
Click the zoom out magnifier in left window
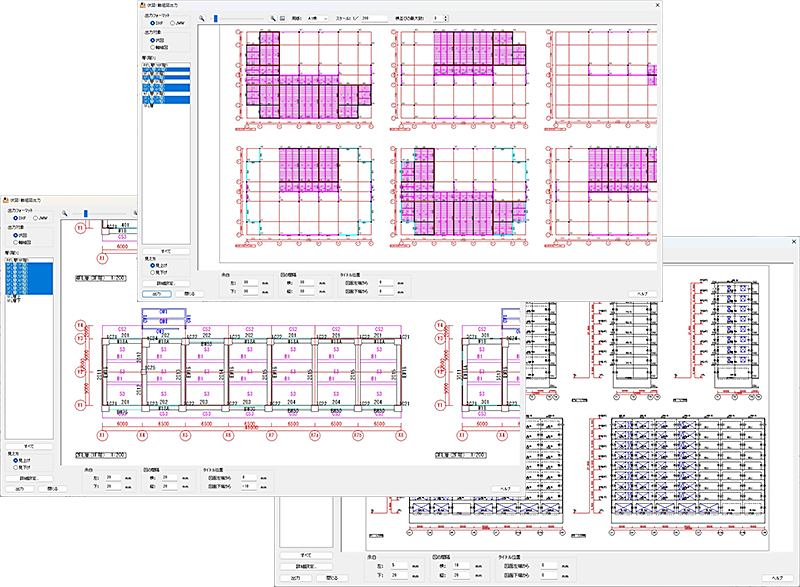pos(64,212)
